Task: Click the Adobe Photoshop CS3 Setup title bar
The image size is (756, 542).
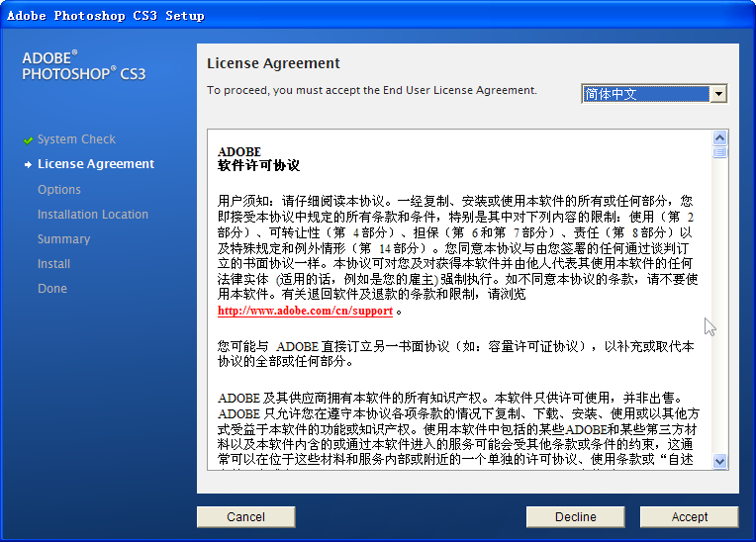Action: (x=378, y=16)
